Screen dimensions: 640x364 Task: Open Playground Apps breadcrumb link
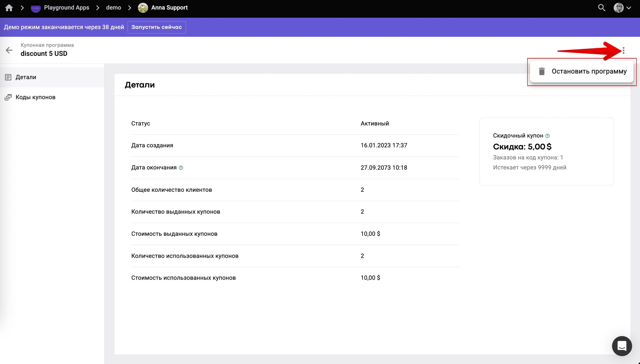coord(67,8)
